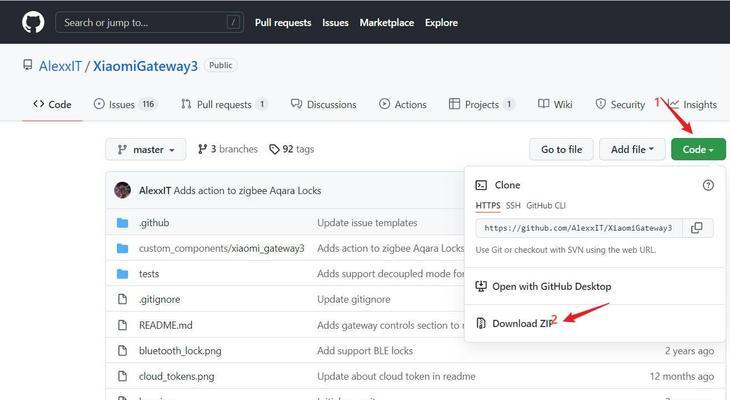Viewport: 730px width, 400px height.
Task: Select the Code repository tab
Action: (52, 104)
